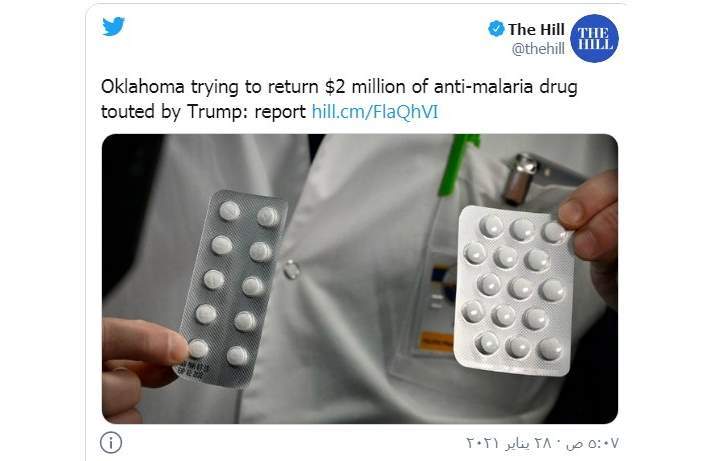The height and width of the screenshot is (461, 702).
Task: Click the metal clip on the coat pocket
Action: click(518, 178)
